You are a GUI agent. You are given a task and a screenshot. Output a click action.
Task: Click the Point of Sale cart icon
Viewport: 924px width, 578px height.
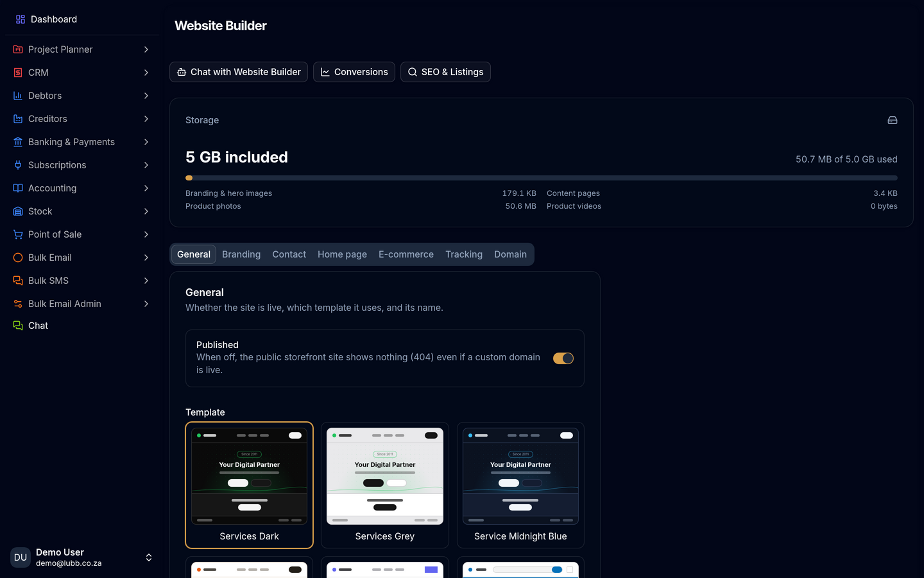click(18, 234)
